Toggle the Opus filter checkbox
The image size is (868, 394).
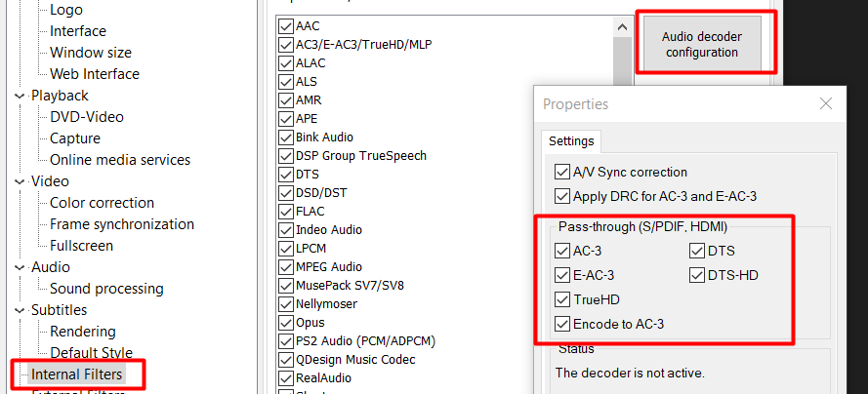[286, 323]
